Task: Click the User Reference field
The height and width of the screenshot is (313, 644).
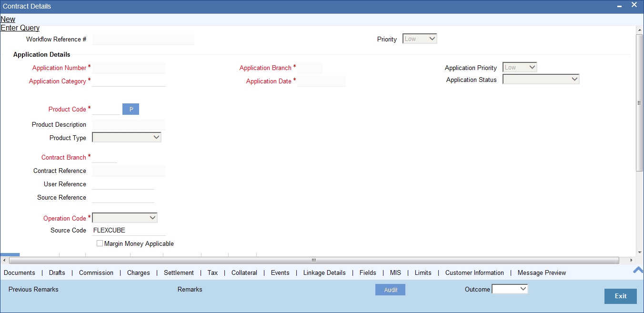Action: tap(123, 184)
